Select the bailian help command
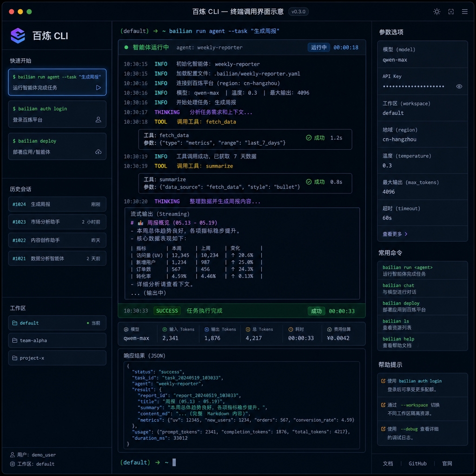Image resolution: width=476 pixels, height=476 pixels. pos(422,342)
